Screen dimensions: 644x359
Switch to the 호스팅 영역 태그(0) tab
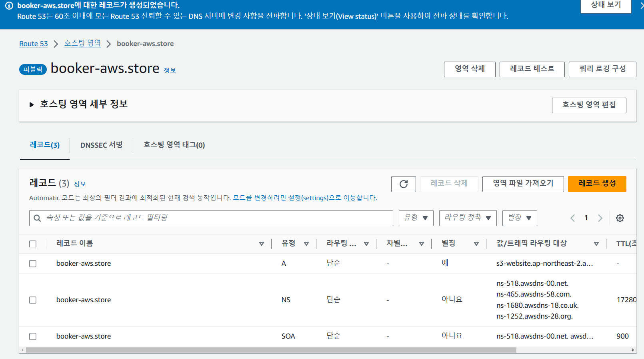[174, 145]
